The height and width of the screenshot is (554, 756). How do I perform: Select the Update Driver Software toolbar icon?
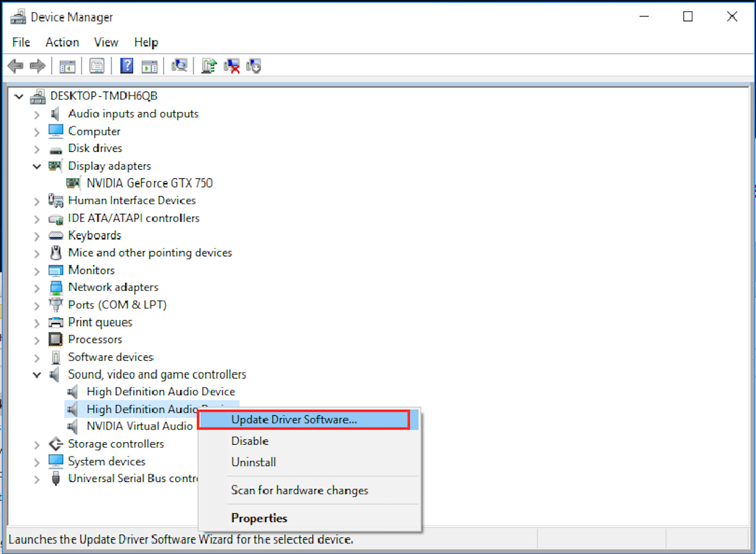coord(208,66)
